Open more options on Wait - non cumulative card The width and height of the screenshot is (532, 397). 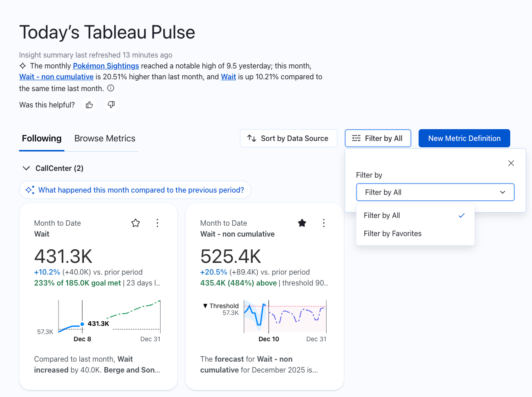pos(324,223)
